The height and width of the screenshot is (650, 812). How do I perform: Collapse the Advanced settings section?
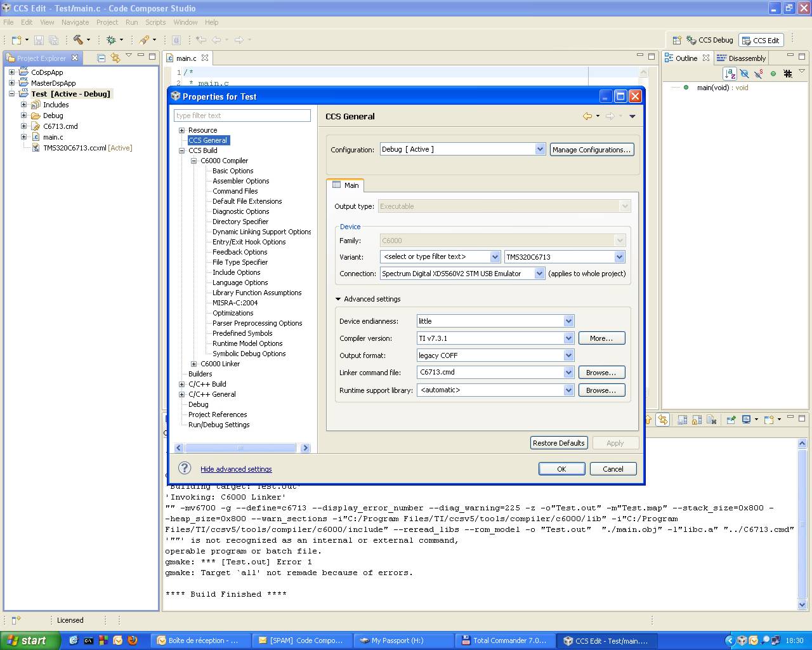(338, 299)
